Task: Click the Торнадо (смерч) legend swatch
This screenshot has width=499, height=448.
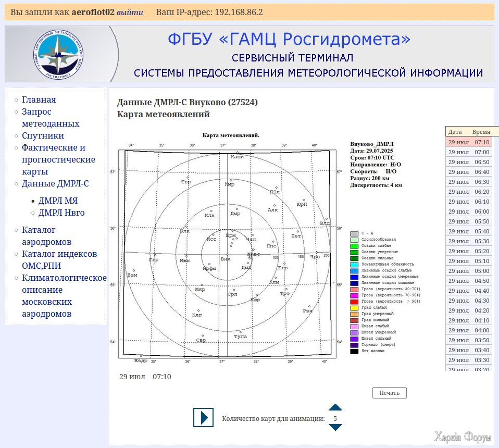Action: 354,345
